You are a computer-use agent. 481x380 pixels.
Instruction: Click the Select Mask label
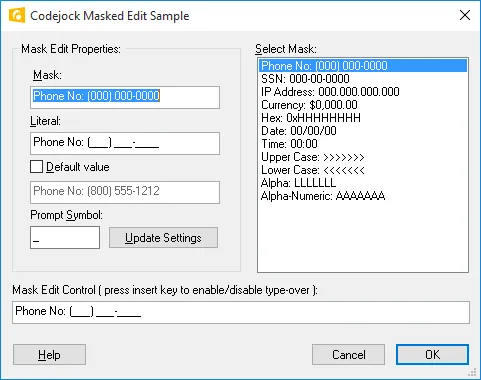click(x=286, y=49)
